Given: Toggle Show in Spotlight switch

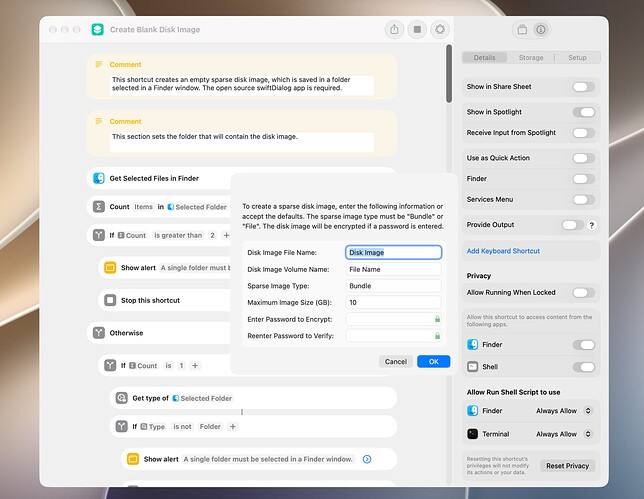Looking at the screenshot, I should tap(584, 112).
